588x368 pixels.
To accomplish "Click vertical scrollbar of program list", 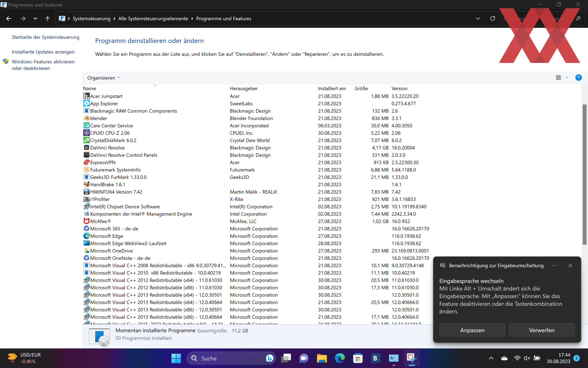I will point(584,174).
